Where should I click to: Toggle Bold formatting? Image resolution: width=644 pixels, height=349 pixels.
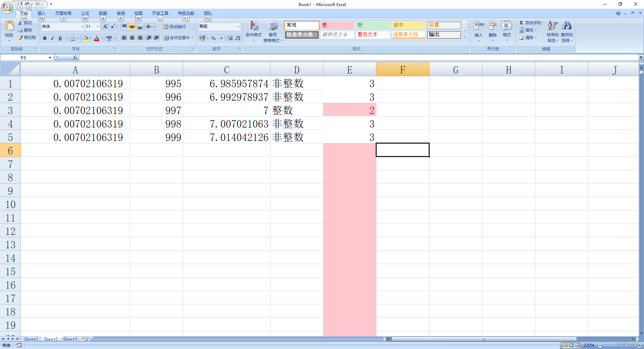[x=45, y=38]
